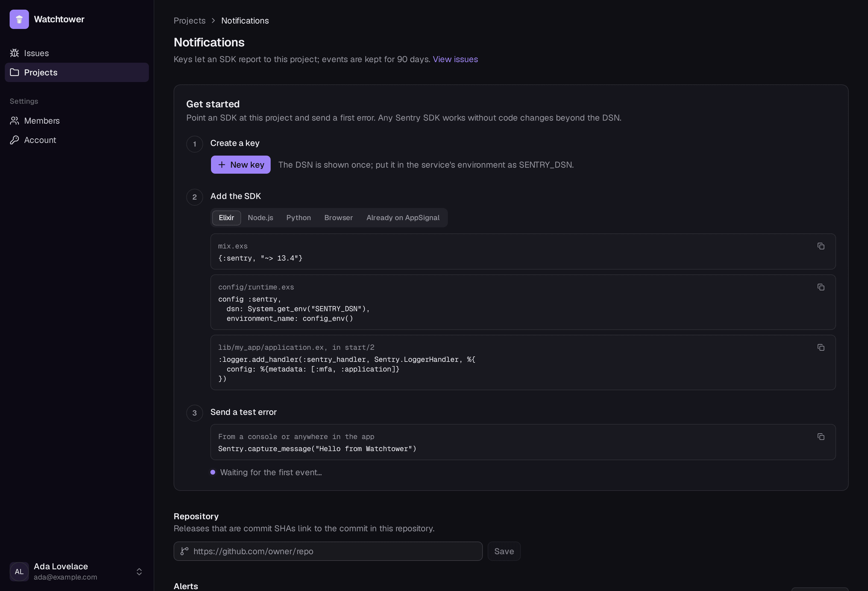Copy the config/runtime.exs snippet

coord(821,287)
